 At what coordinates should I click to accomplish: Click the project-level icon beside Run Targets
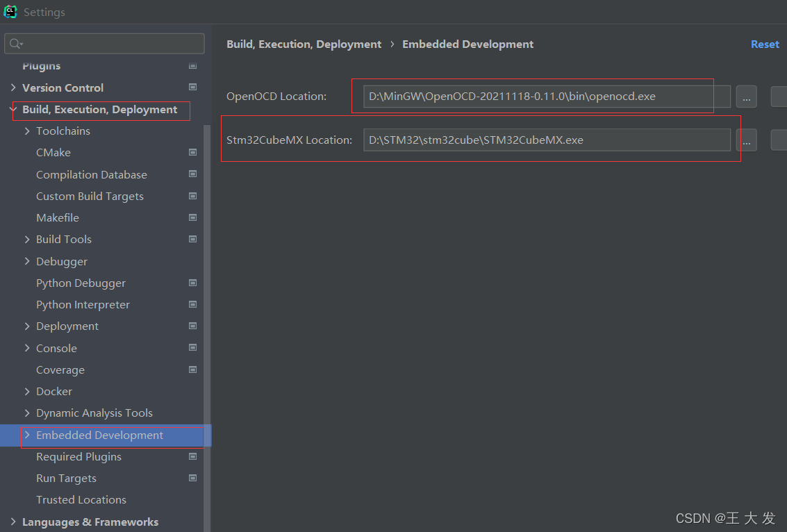[x=192, y=478]
